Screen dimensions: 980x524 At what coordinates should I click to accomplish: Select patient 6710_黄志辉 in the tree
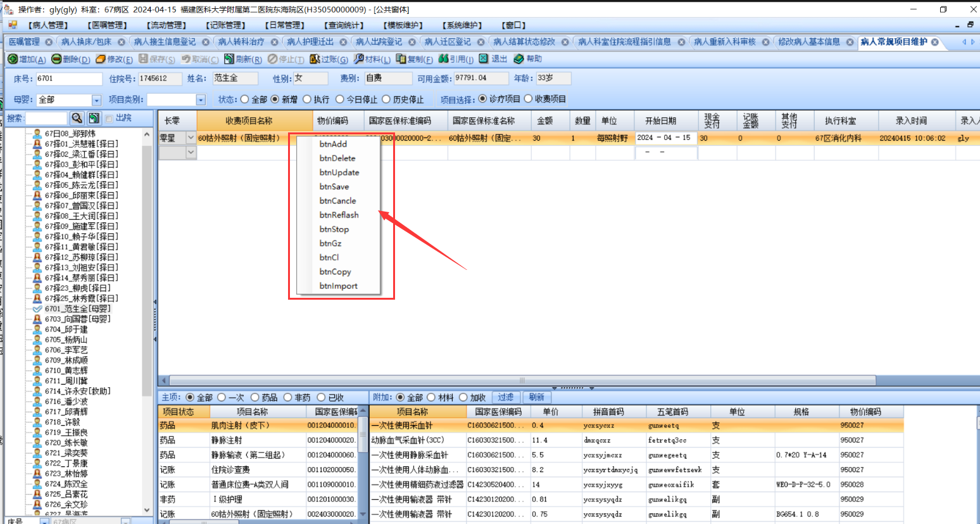[66, 371]
